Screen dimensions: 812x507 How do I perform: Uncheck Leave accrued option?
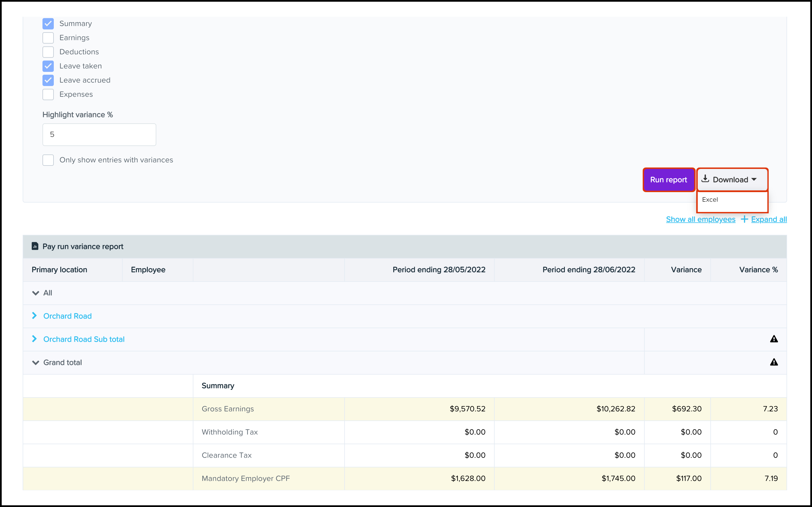click(x=48, y=80)
